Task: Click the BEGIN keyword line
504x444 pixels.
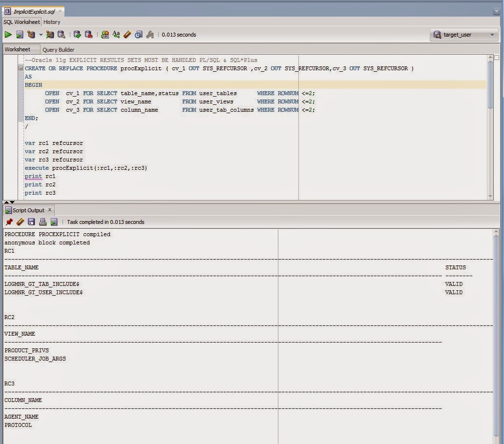Action: pyautogui.click(x=33, y=85)
